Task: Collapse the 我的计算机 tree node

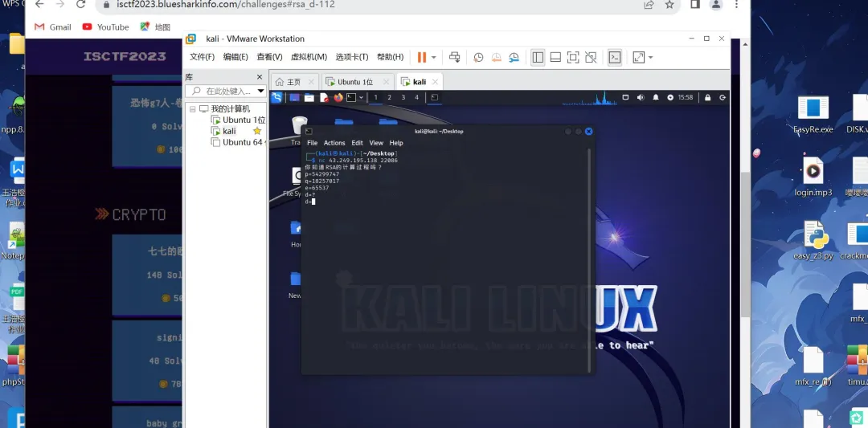Action: point(192,109)
